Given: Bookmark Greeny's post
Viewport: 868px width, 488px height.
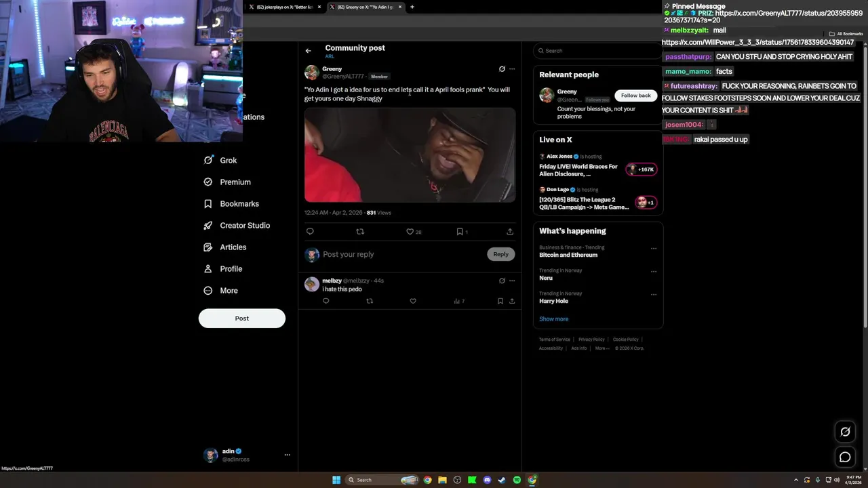Looking at the screenshot, I should tap(462, 232).
